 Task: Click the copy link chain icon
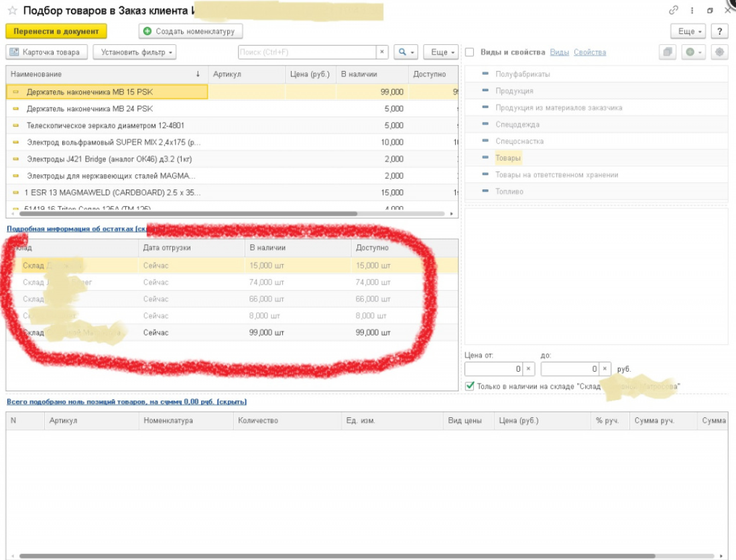click(x=674, y=11)
